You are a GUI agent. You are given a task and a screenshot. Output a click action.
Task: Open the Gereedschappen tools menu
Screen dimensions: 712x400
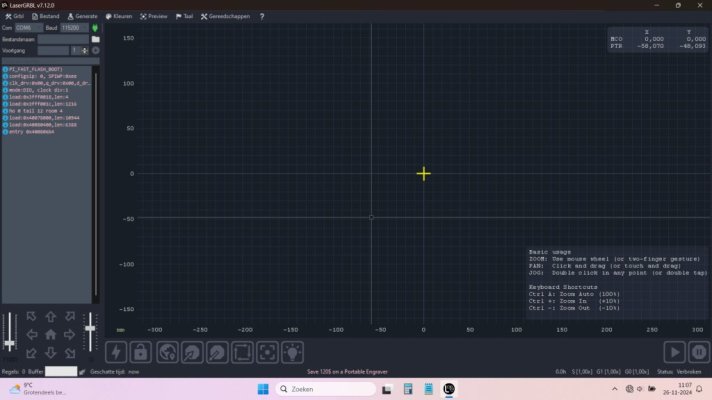(225, 16)
